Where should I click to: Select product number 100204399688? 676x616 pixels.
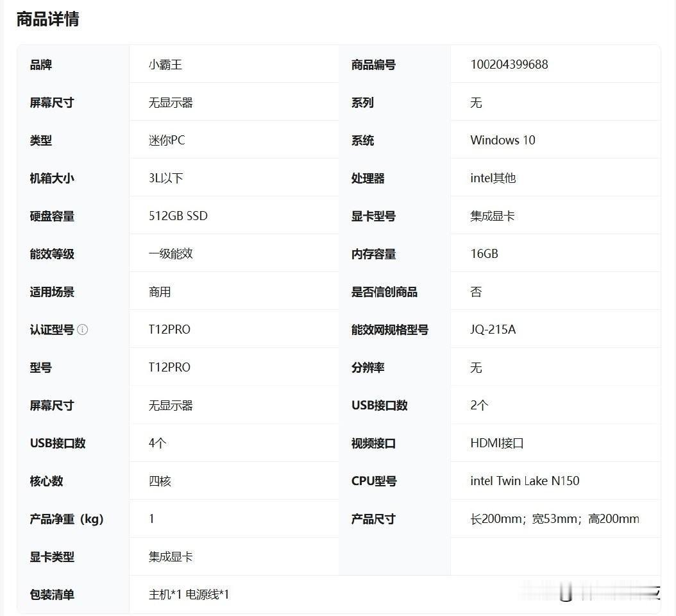click(x=509, y=65)
